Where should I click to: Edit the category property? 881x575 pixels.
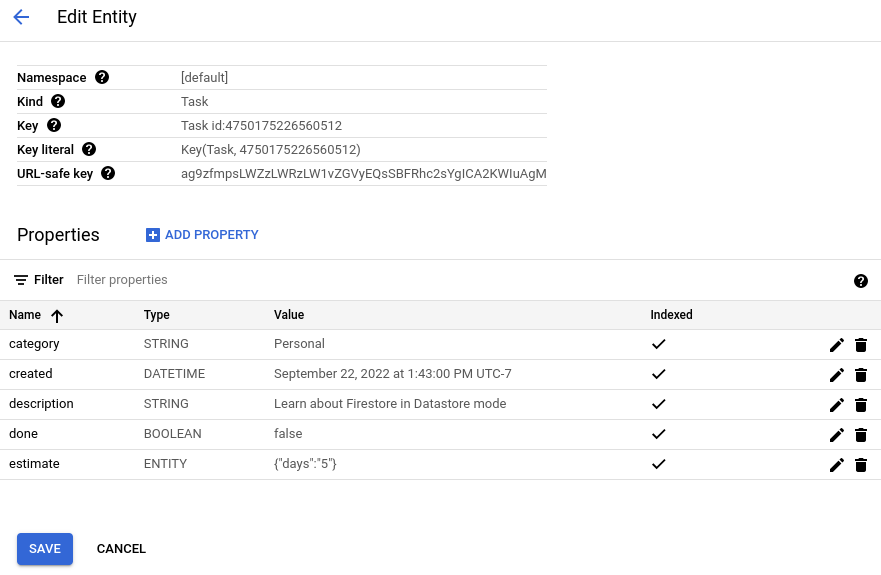[837, 345]
